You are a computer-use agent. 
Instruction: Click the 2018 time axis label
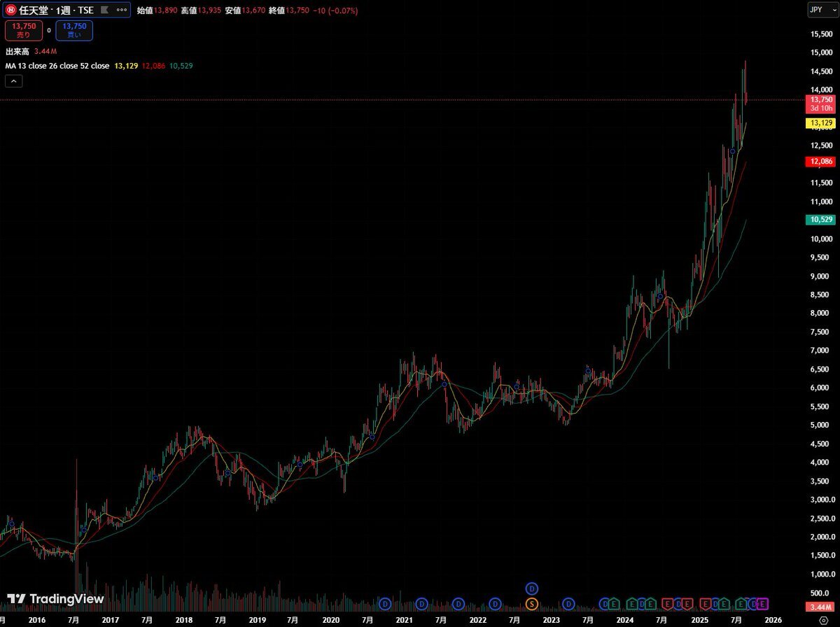coord(184,620)
